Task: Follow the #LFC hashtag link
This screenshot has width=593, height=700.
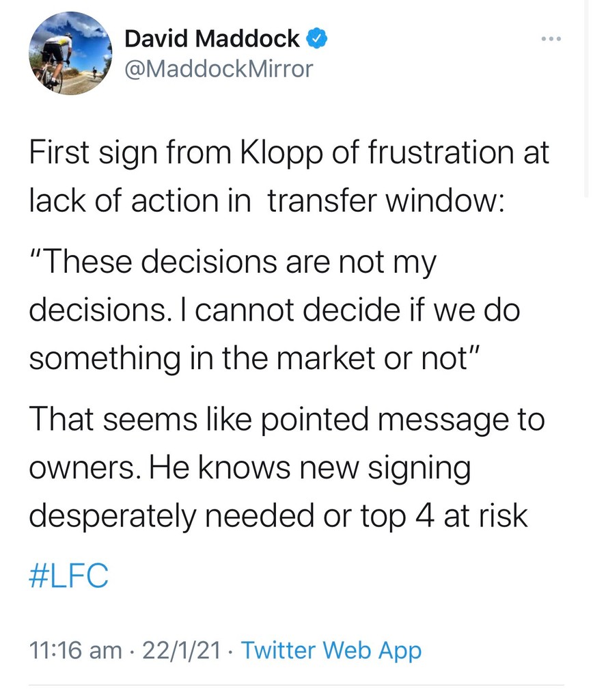Action: (69, 576)
